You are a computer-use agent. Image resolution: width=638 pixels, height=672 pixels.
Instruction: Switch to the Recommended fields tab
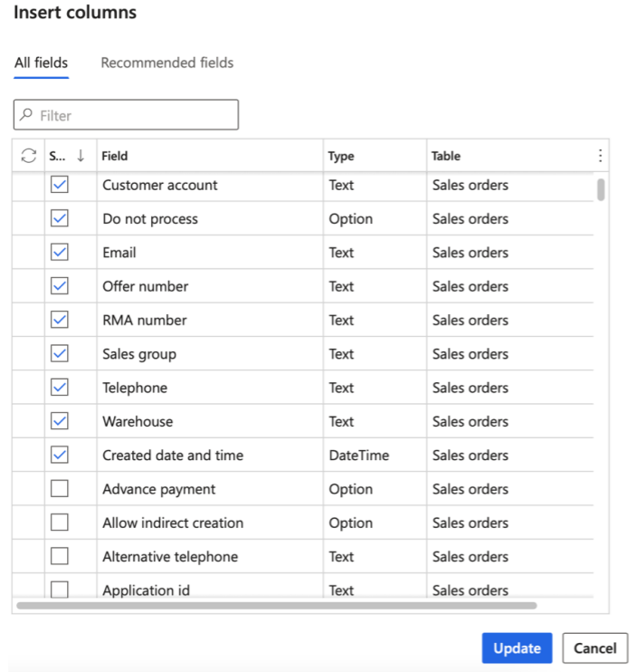[x=167, y=62]
